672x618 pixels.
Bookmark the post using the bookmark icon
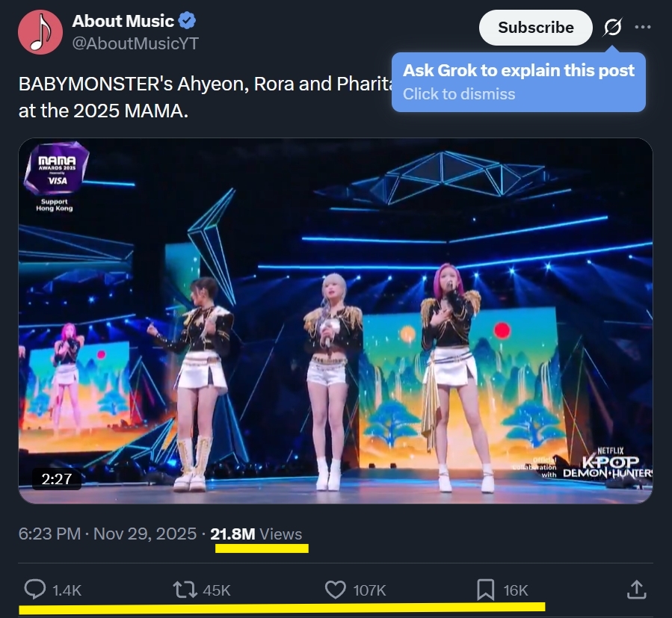[486, 590]
